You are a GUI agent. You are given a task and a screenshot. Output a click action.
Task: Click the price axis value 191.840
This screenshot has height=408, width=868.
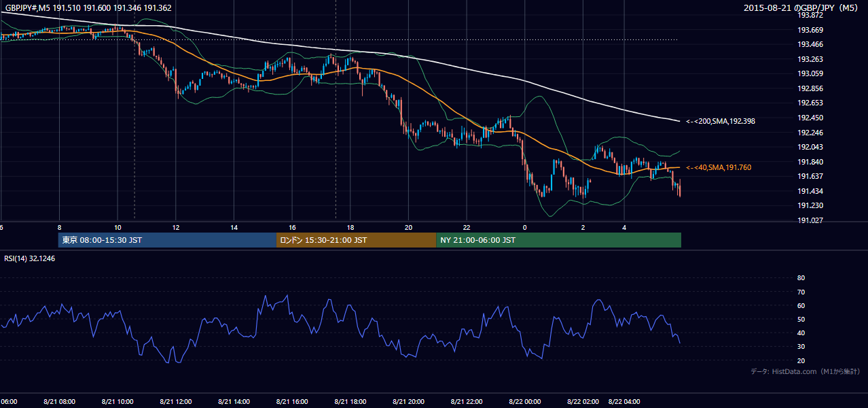(x=811, y=162)
